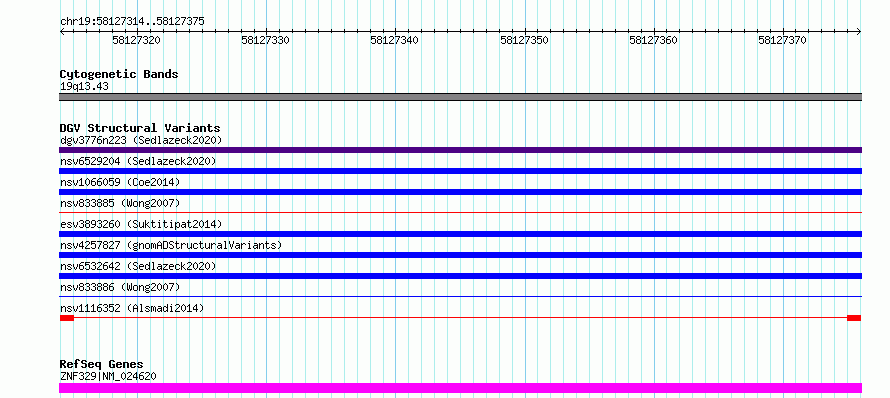Viewport: 890px width, 398px height.
Task: Click ruler position 58127350
Action: (x=524, y=40)
